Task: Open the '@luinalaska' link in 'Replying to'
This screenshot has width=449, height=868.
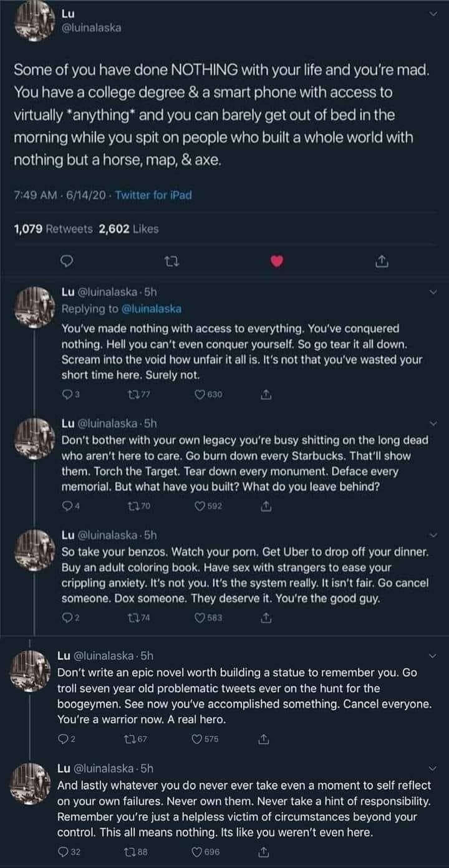Action: 151,308
